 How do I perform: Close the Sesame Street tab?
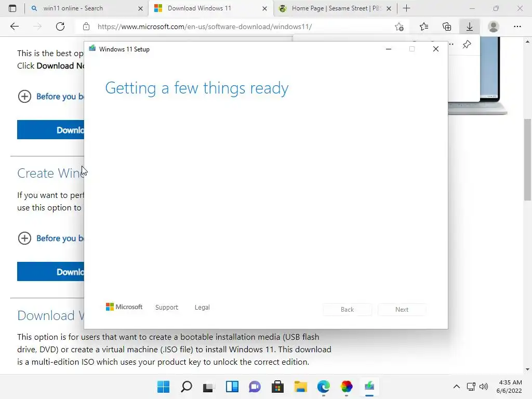tap(389, 8)
